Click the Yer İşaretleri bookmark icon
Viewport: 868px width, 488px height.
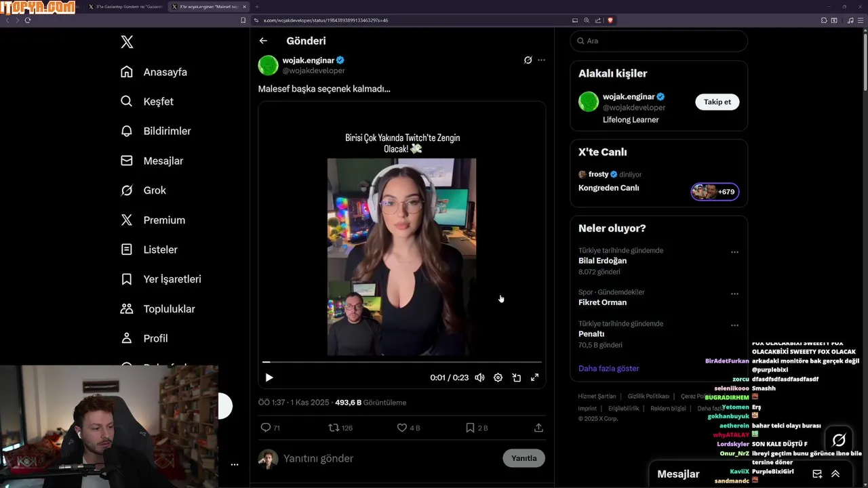tap(127, 279)
